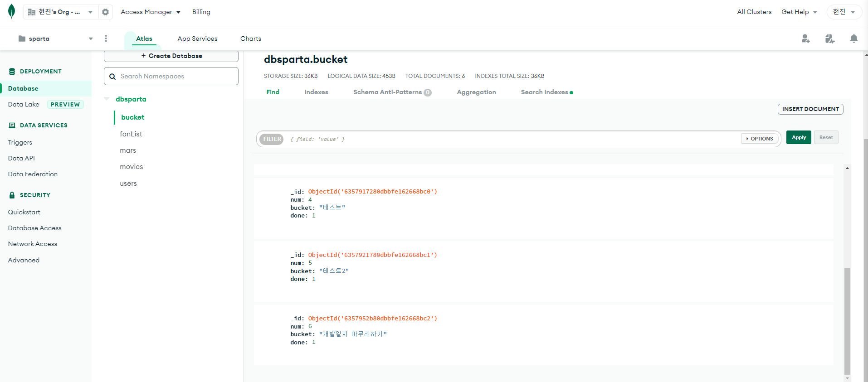Click the Data Services section icon
This screenshot has width=868, height=382.
(x=12, y=126)
